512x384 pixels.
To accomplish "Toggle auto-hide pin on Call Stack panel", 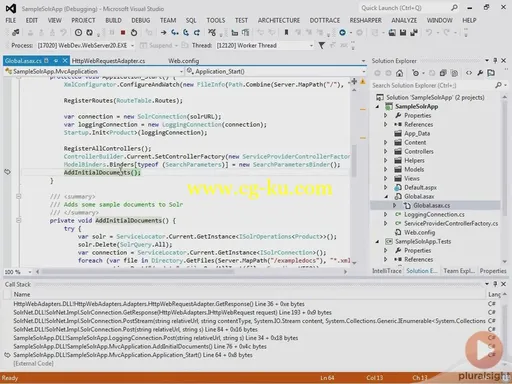I will (x=495, y=284).
